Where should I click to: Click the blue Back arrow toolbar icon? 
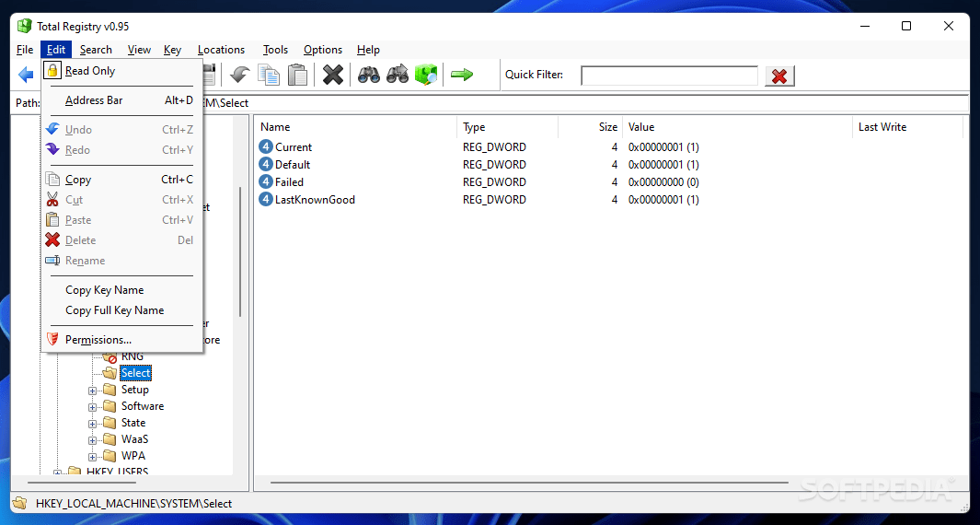tap(26, 76)
